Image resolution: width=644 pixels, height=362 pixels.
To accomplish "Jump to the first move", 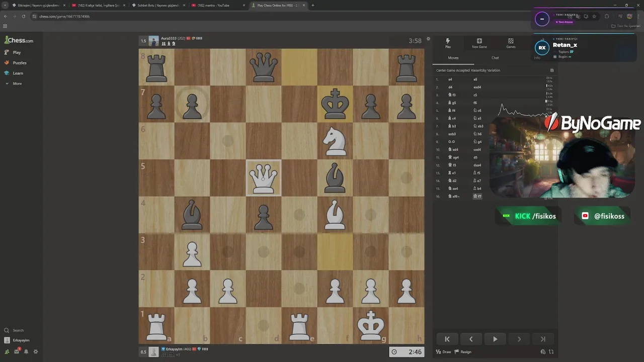I will (x=447, y=339).
